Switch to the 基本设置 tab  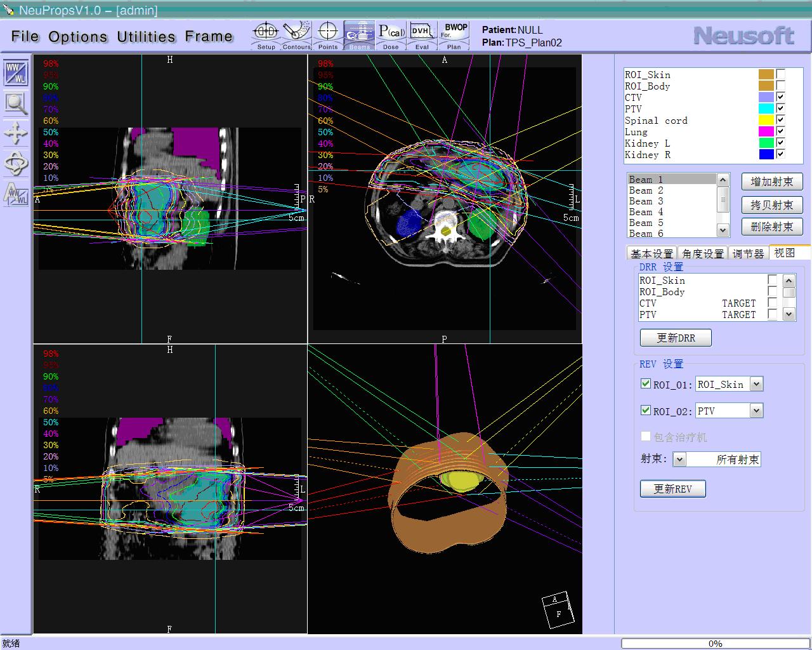coord(652,253)
